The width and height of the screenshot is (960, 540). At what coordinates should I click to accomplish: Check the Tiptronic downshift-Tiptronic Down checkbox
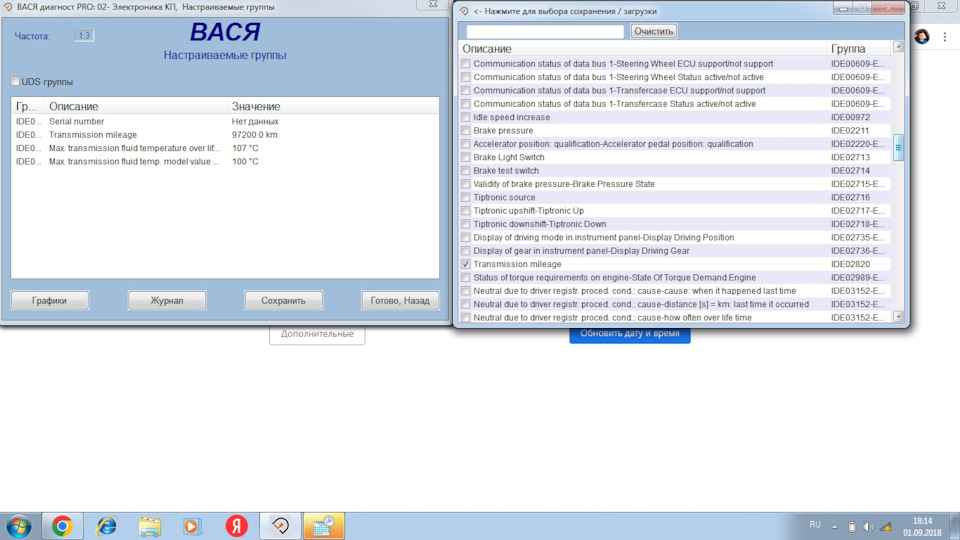[x=466, y=224]
